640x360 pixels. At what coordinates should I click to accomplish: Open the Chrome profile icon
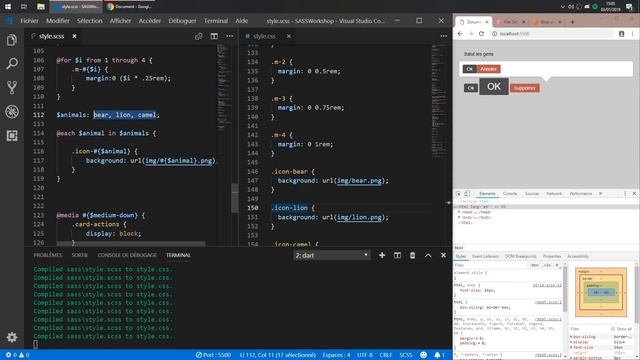point(621,34)
